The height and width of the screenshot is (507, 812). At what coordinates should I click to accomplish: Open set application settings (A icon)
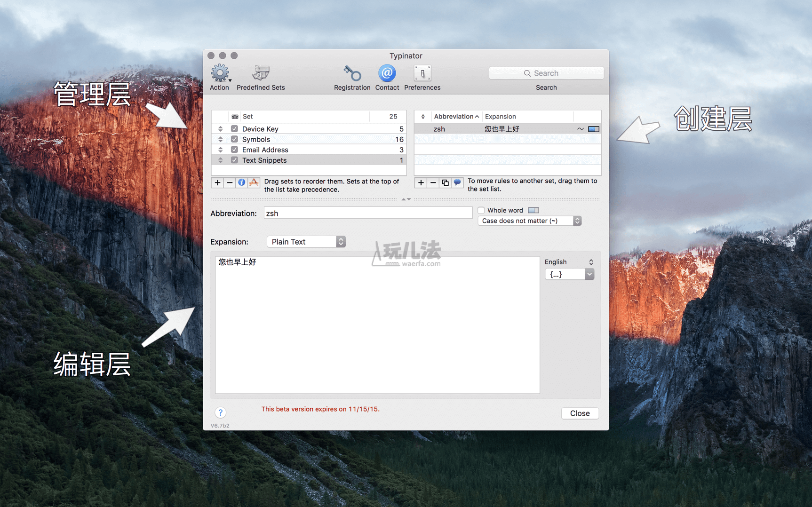pyautogui.click(x=254, y=182)
